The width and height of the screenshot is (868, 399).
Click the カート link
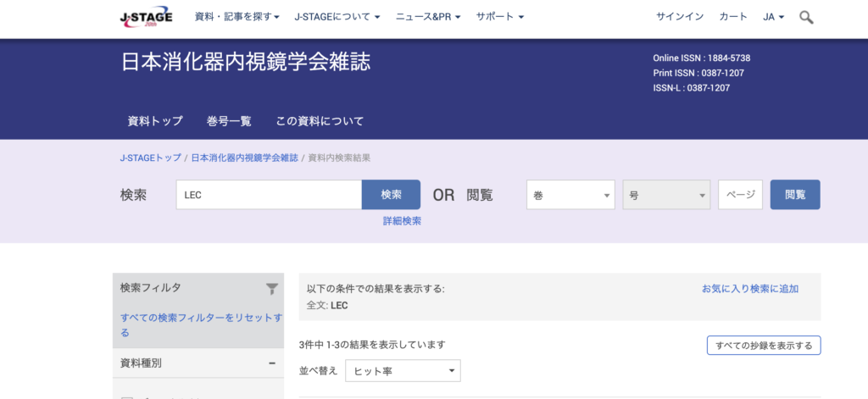pos(733,17)
